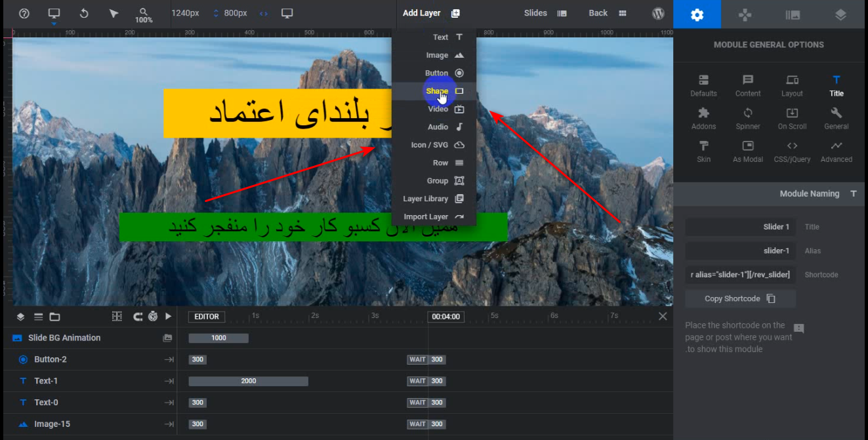The image size is (868, 440).
Task: Choose Row in Add Layer menu
Action: coord(434,163)
